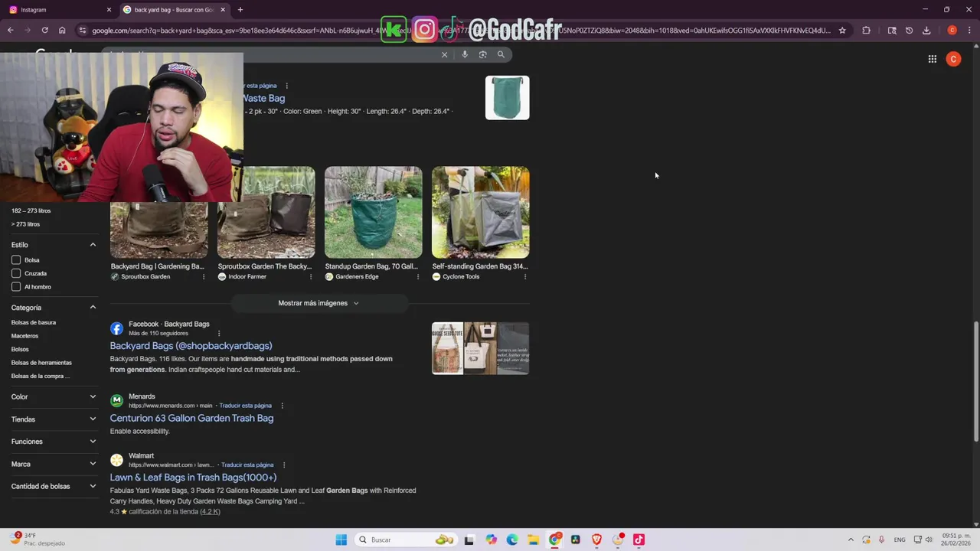Expand the Cantidad de bolsas filter
Image resolution: width=980 pixels, height=551 pixels.
point(93,486)
